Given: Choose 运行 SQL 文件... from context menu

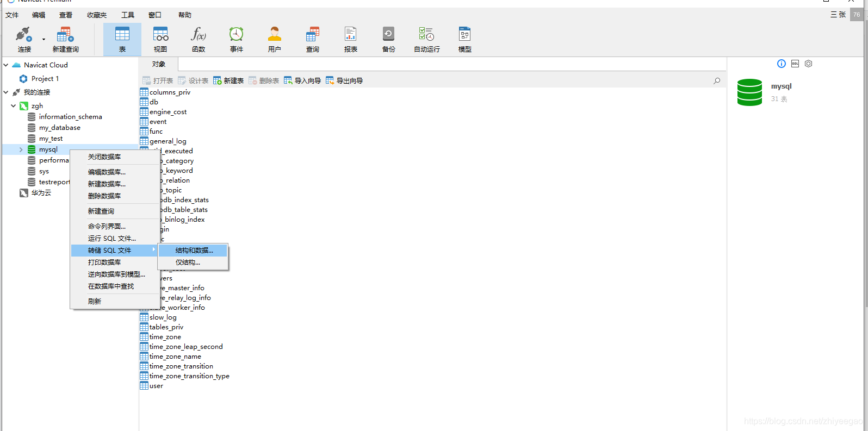Looking at the screenshot, I should 115,238.
